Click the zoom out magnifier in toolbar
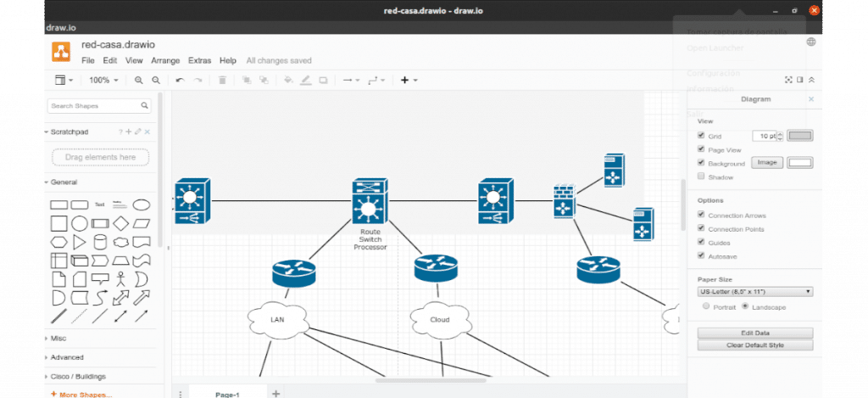868x398 pixels. pyautogui.click(x=156, y=81)
